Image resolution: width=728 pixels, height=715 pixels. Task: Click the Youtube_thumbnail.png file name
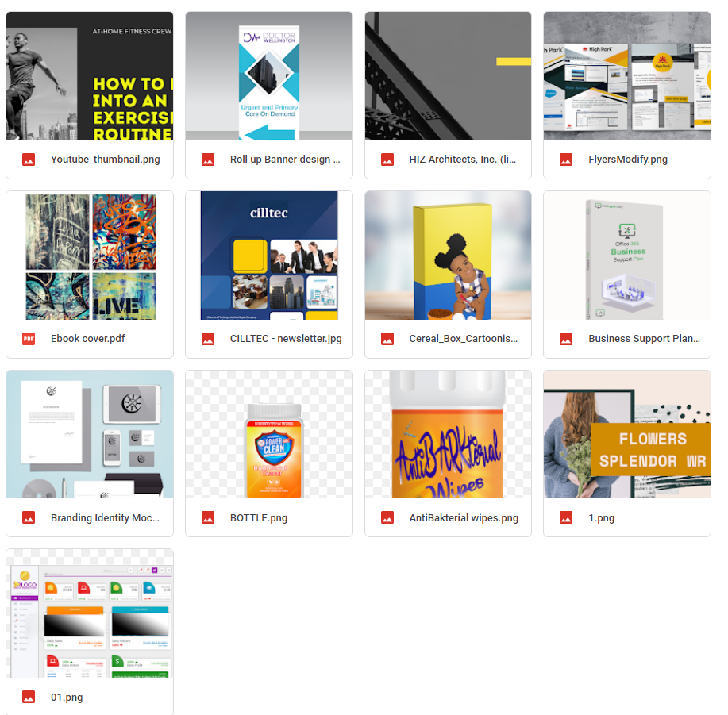pyautogui.click(x=106, y=160)
